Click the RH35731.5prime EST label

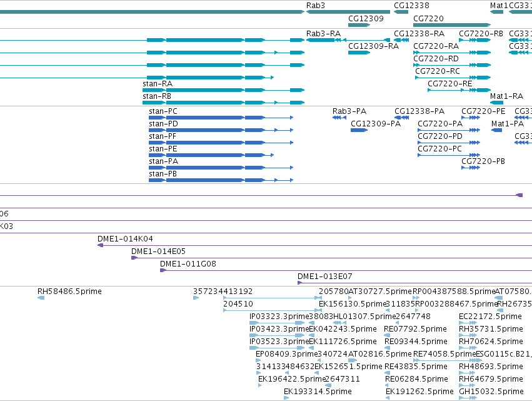tap(491, 329)
